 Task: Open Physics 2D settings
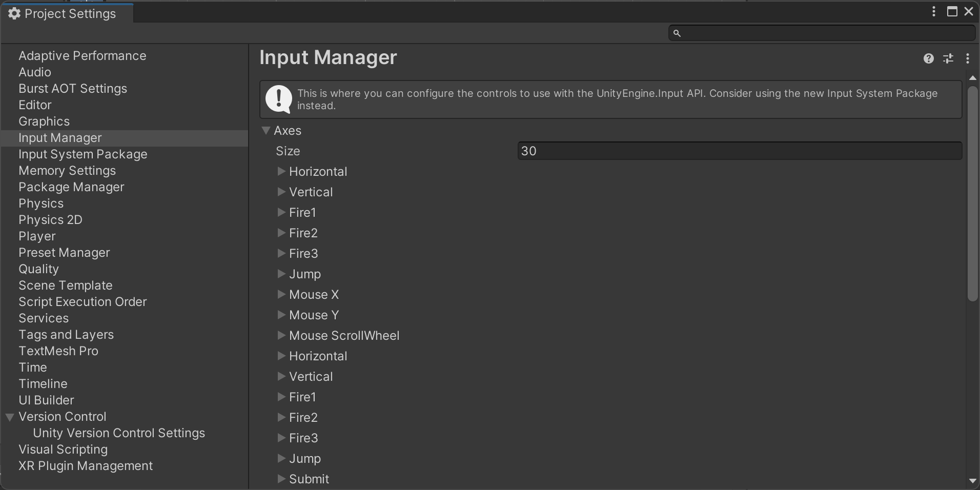pyautogui.click(x=50, y=219)
